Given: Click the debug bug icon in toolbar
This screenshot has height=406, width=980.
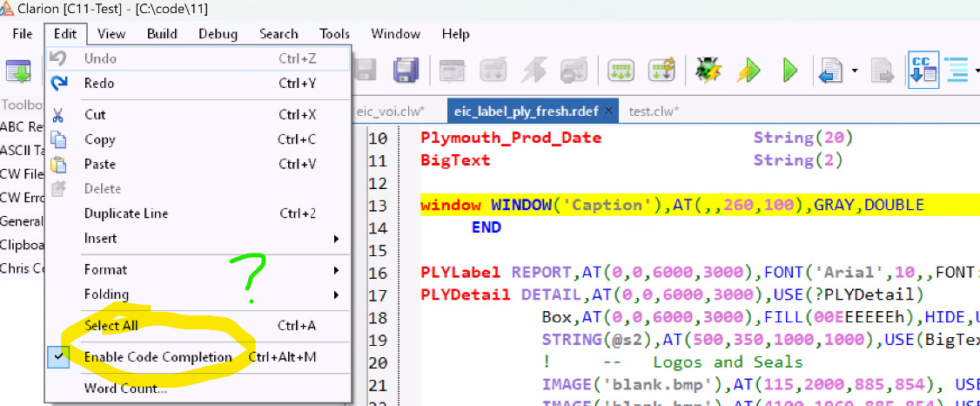Looking at the screenshot, I should pyautogui.click(x=708, y=71).
